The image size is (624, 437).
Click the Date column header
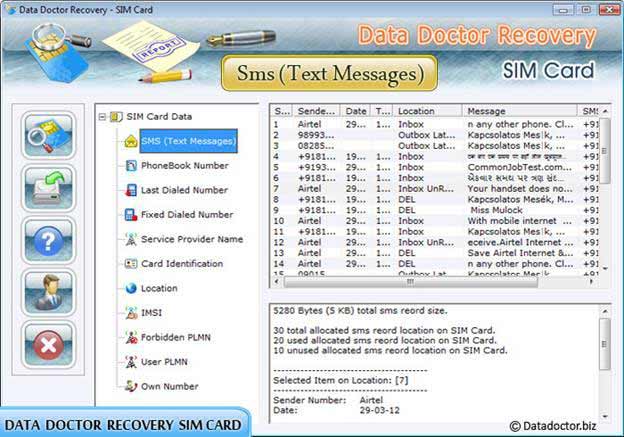tap(355, 111)
